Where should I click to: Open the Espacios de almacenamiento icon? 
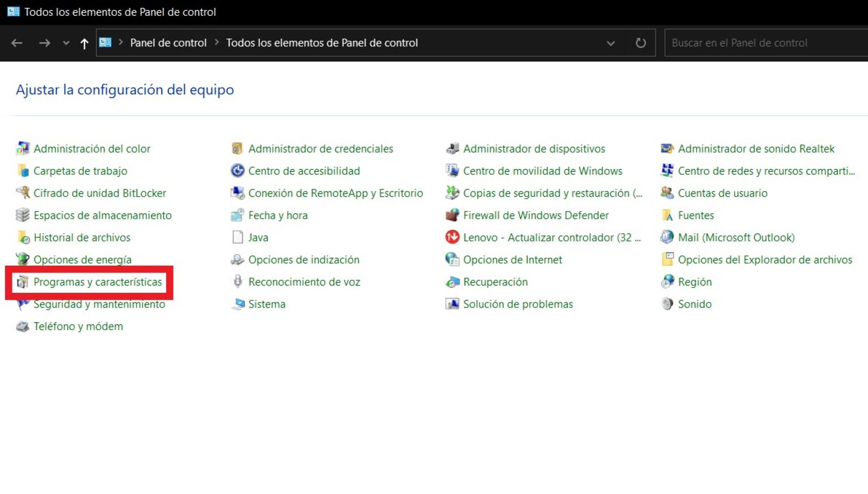(x=23, y=215)
